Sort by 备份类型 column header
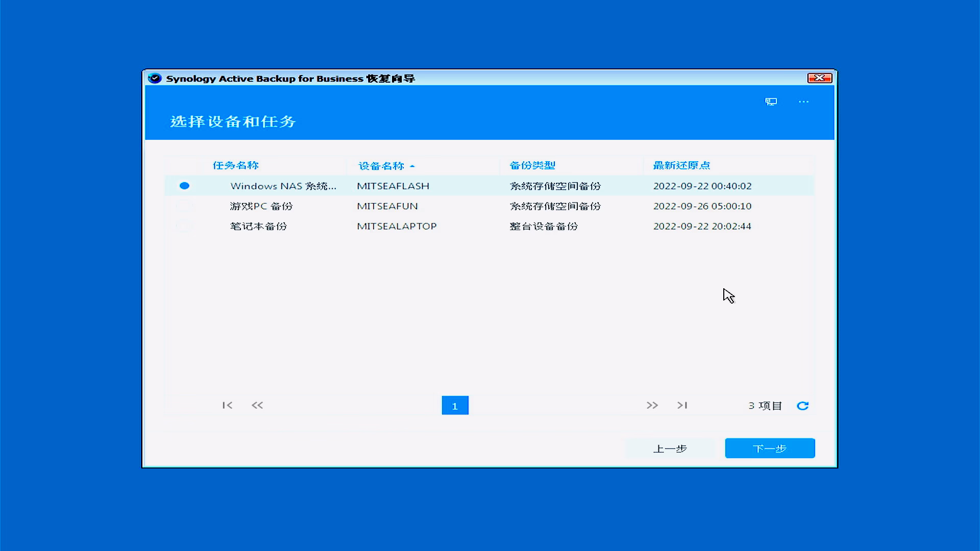This screenshot has width=980, height=551. [x=532, y=165]
